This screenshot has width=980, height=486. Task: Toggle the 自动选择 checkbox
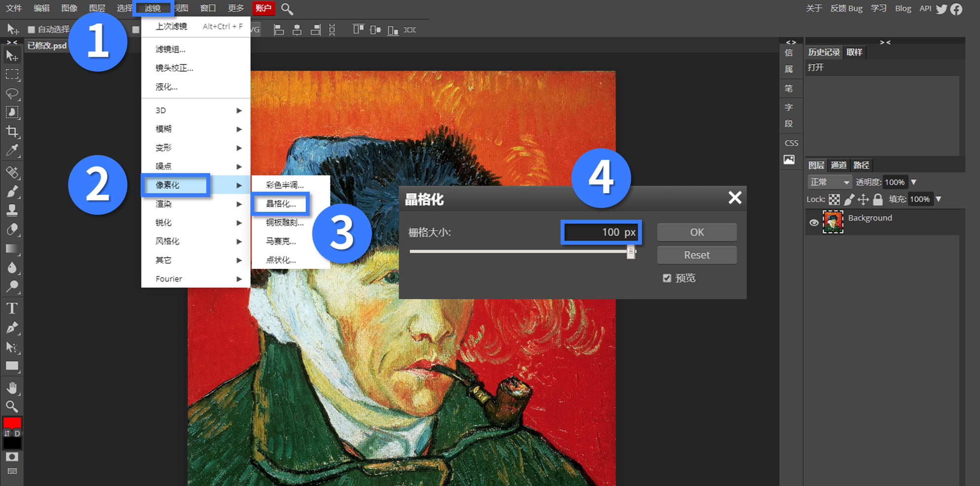[31, 30]
